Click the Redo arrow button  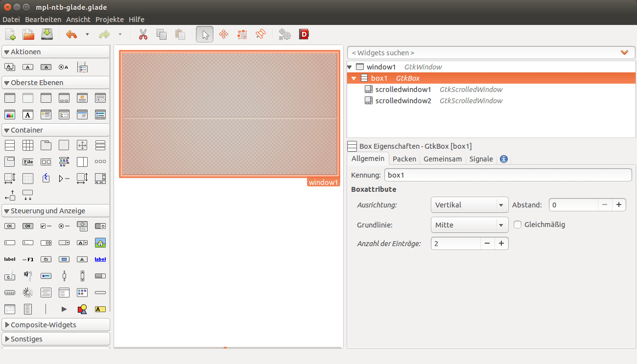pyautogui.click(x=104, y=34)
